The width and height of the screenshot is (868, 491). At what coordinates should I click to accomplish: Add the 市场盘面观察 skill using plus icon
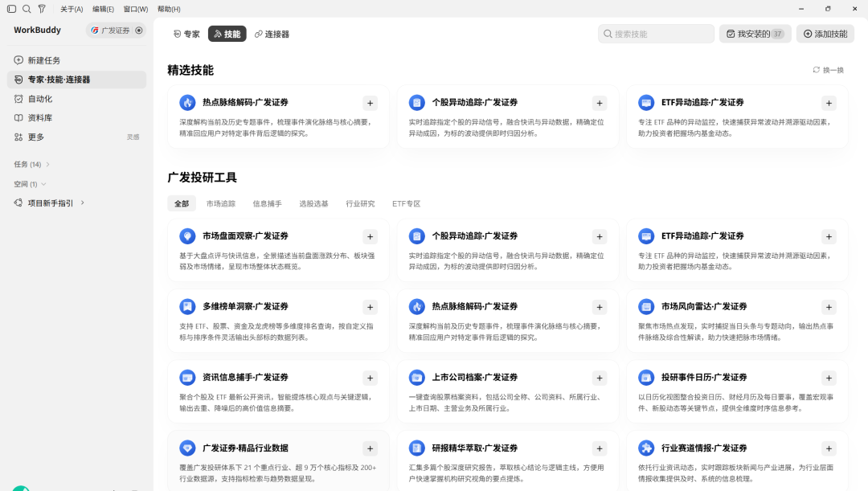click(370, 237)
